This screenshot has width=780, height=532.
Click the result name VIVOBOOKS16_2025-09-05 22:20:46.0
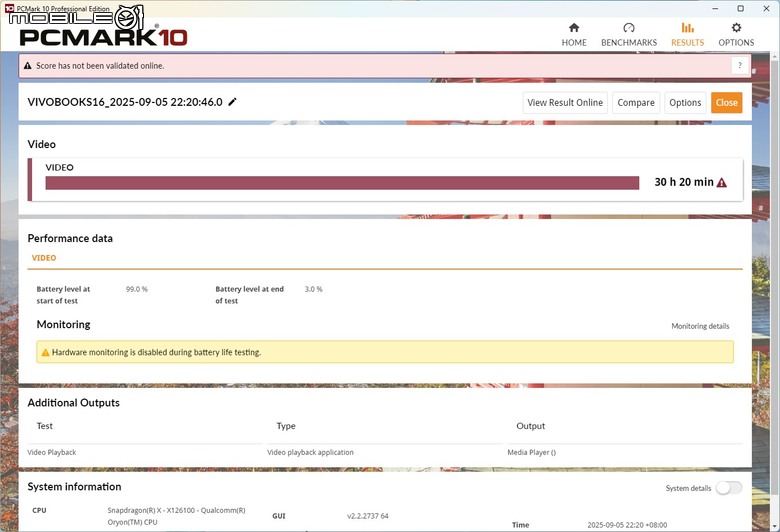pos(125,102)
